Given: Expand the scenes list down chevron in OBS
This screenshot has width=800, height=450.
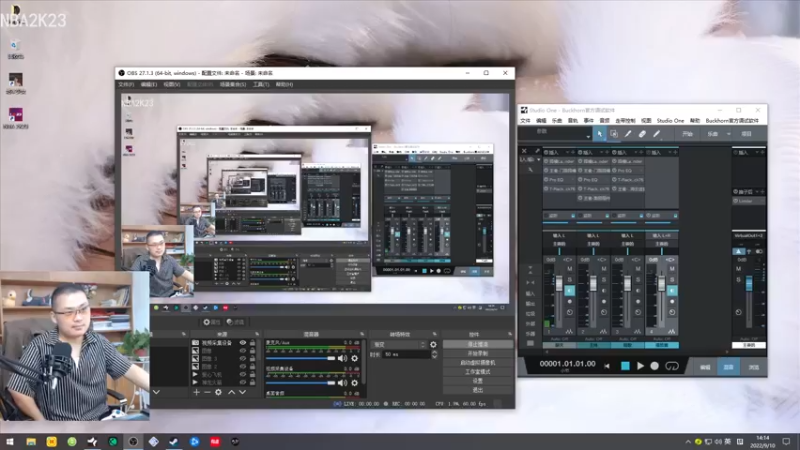Looking at the screenshot, I should [x=156, y=392].
